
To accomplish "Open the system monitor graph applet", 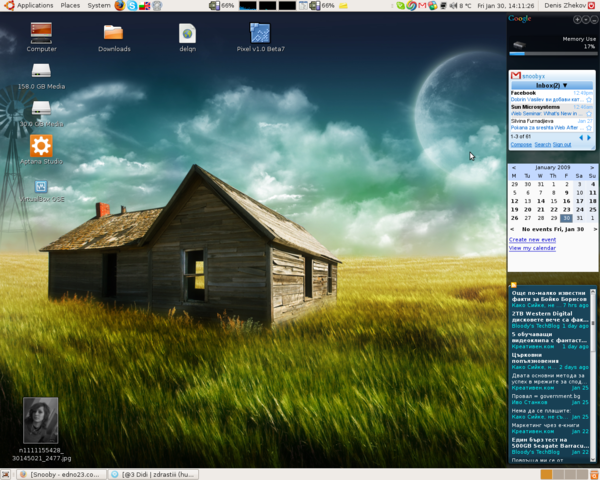I will pyautogui.click(x=267, y=6).
